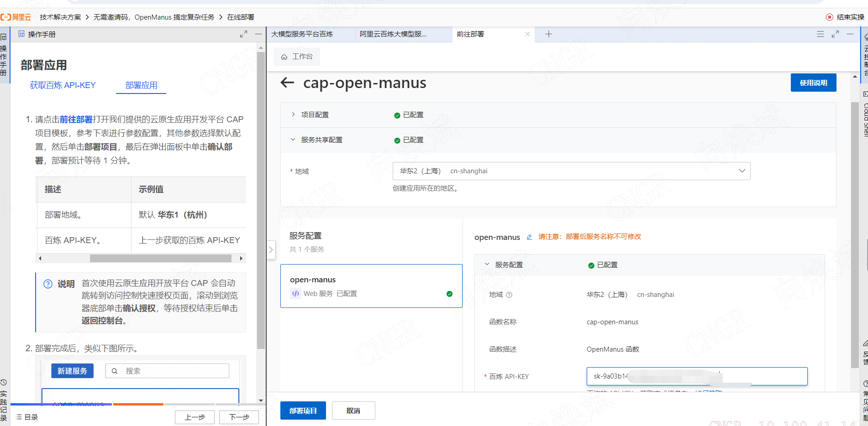Click the search icon in the preview image
Viewport: 868px width, 426px height.
[x=115, y=371]
